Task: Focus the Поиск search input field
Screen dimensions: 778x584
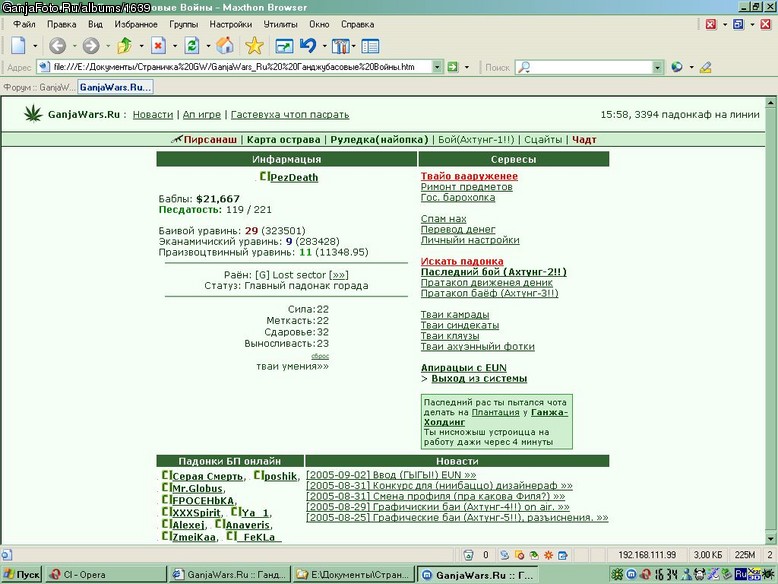Action: 584,67
